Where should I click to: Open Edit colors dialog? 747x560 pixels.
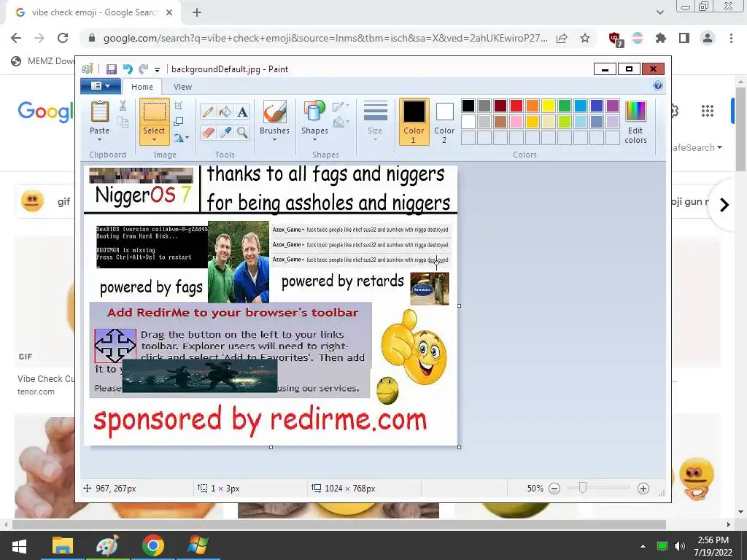coord(635,122)
